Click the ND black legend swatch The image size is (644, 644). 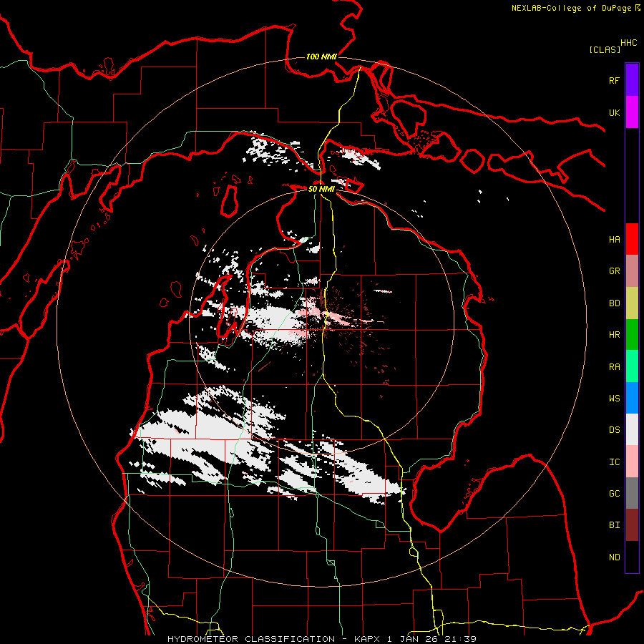click(632, 557)
